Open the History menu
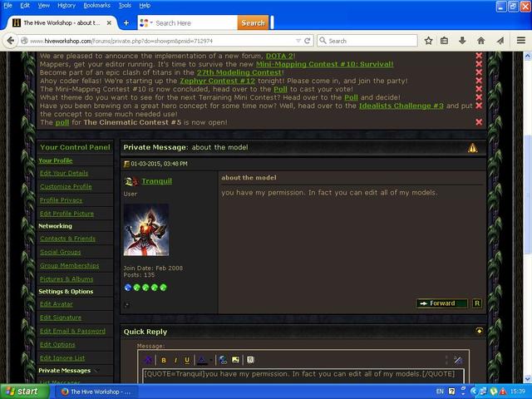Image resolution: width=532 pixels, height=399 pixels. point(66,6)
